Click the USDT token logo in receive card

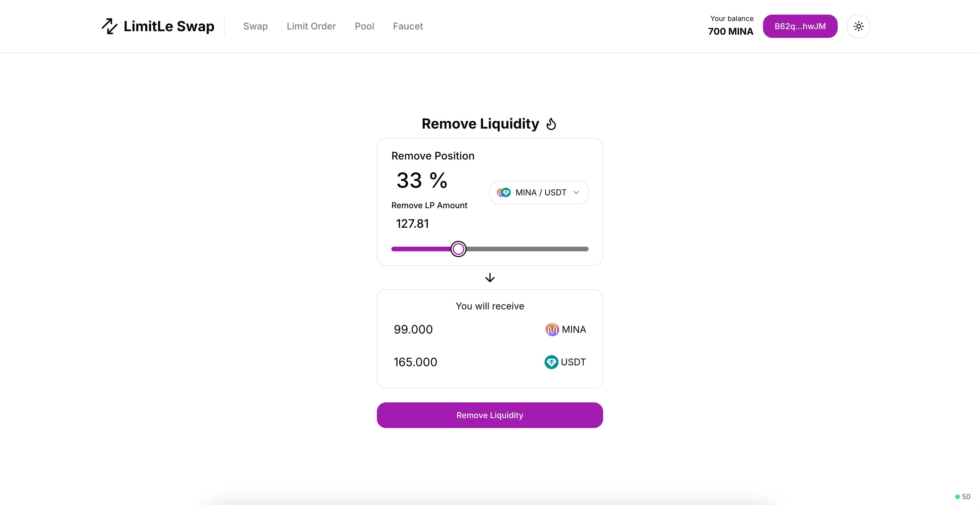pyautogui.click(x=551, y=362)
